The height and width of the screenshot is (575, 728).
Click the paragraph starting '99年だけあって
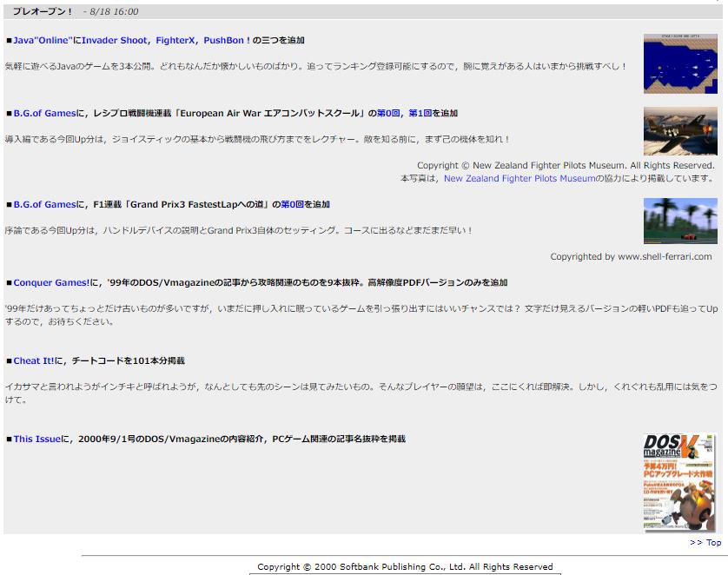click(x=361, y=315)
